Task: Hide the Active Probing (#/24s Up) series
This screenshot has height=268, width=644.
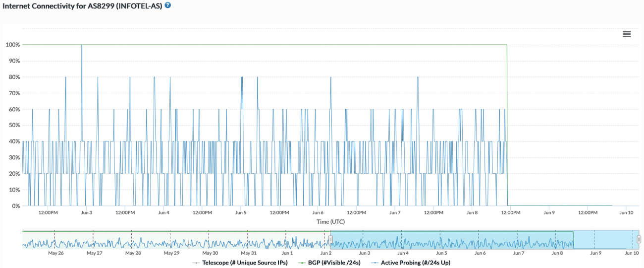Action: (415, 263)
